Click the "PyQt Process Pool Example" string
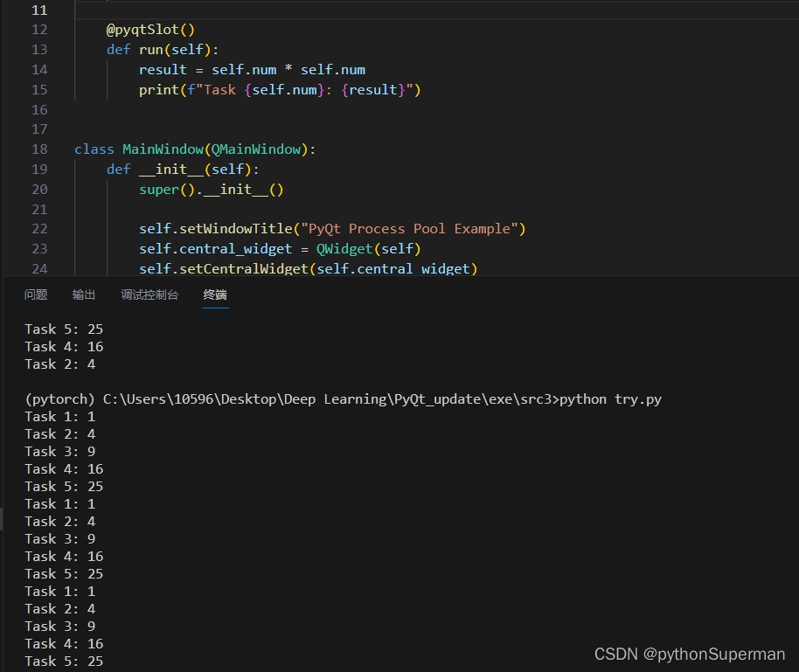The height and width of the screenshot is (672, 799). click(409, 229)
